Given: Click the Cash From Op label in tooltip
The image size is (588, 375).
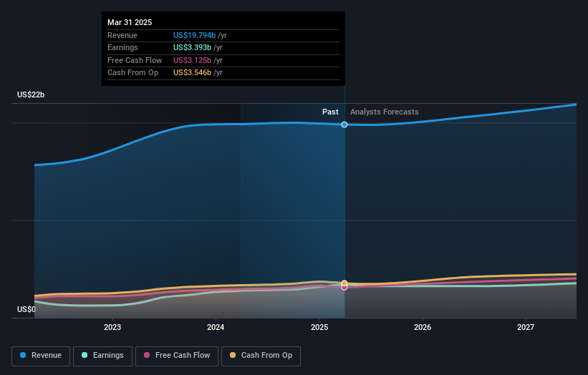Looking at the screenshot, I should (x=132, y=73).
